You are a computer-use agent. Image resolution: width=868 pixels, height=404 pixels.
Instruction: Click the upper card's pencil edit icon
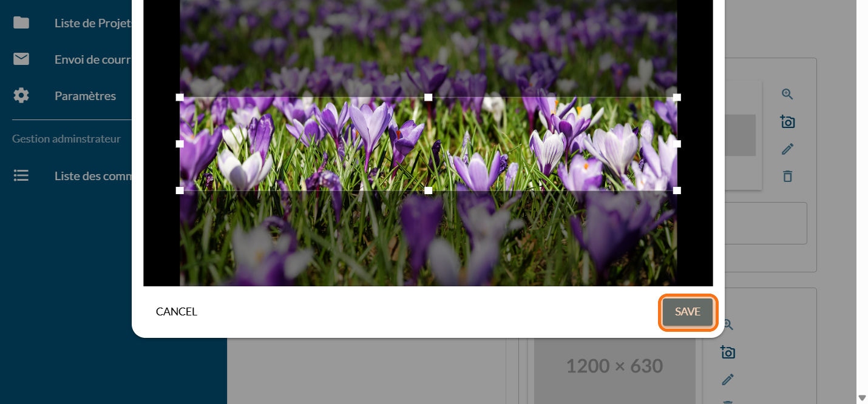click(787, 149)
